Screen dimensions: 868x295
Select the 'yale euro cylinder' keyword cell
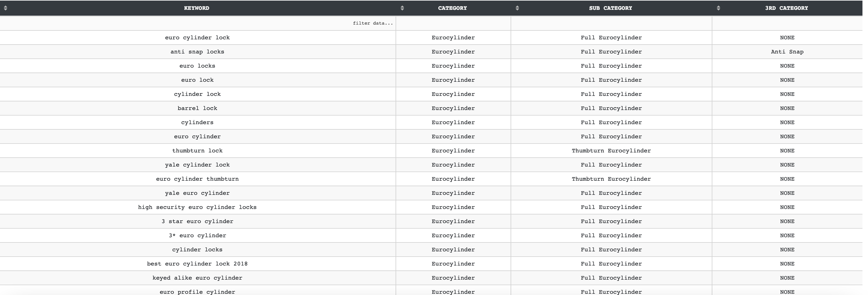click(197, 193)
